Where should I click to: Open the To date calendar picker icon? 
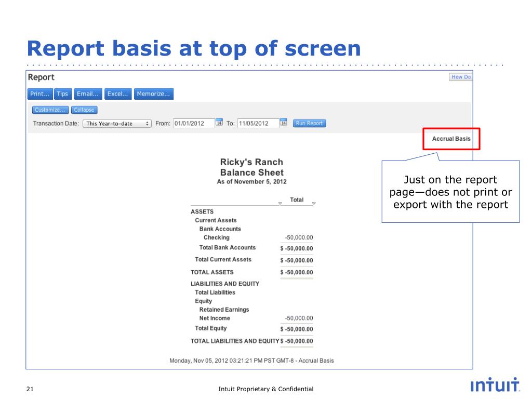pyautogui.click(x=283, y=123)
